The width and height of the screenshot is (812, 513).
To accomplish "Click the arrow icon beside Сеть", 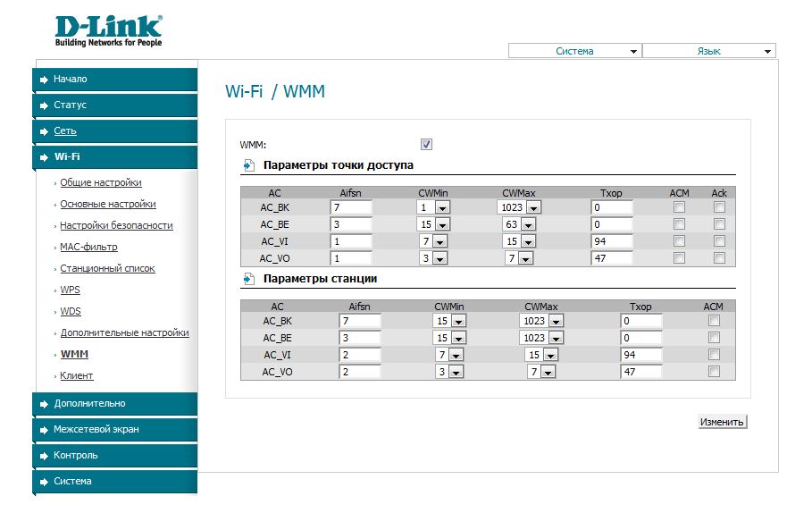I will (x=44, y=131).
